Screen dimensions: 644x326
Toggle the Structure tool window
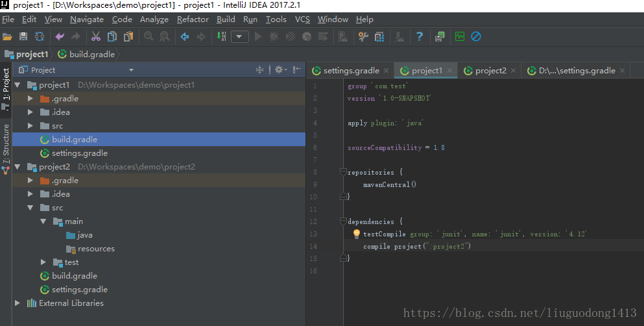[x=6, y=149]
